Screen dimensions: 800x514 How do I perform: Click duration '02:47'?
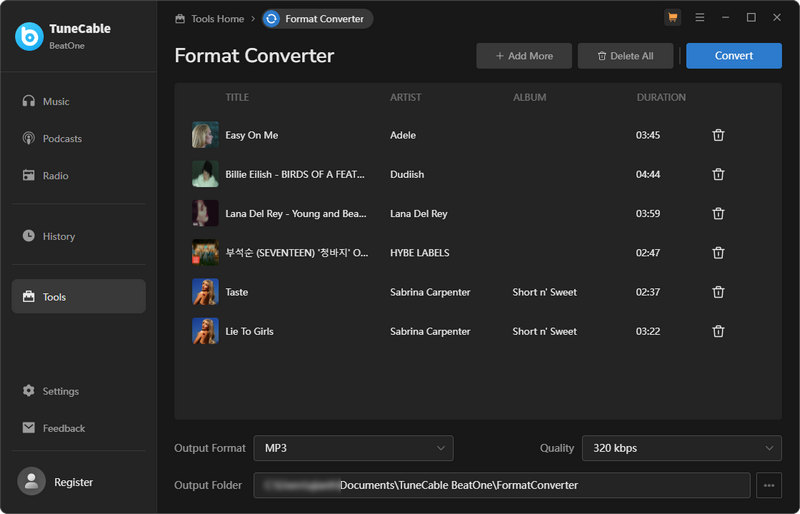coord(648,253)
